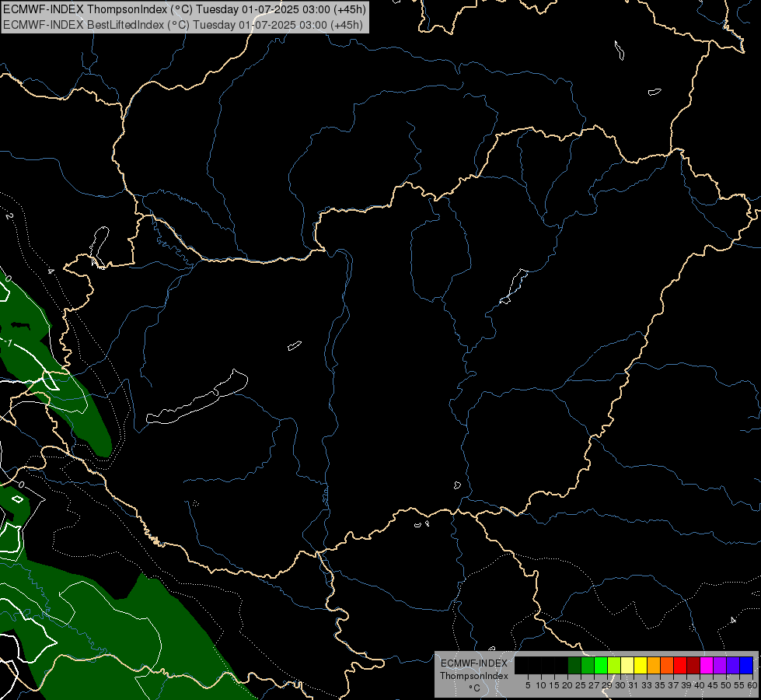
Task: Select the bright green 27–29 legend swatch
Action: (601, 665)
